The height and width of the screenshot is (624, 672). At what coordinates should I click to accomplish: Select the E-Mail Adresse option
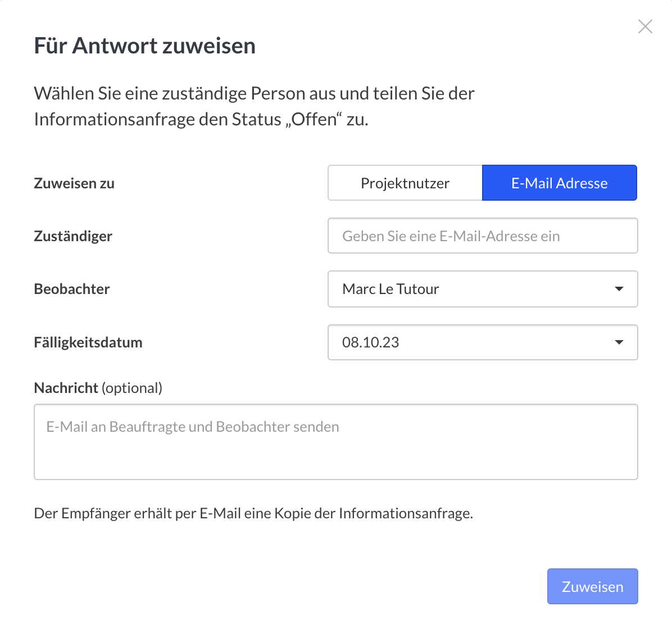(x=559, y=183)
